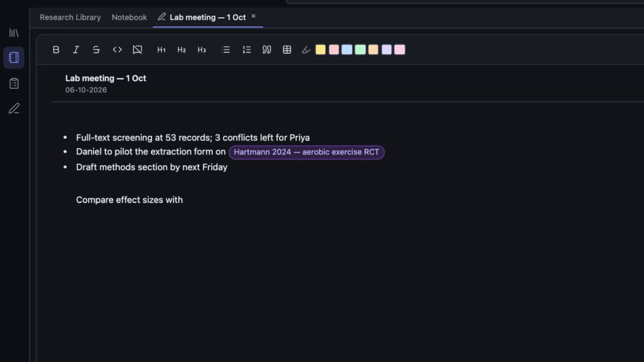The height and width of the screenshot is (362, 644).
Task: Select the highlighter tool icon
Action: point(306,50)
